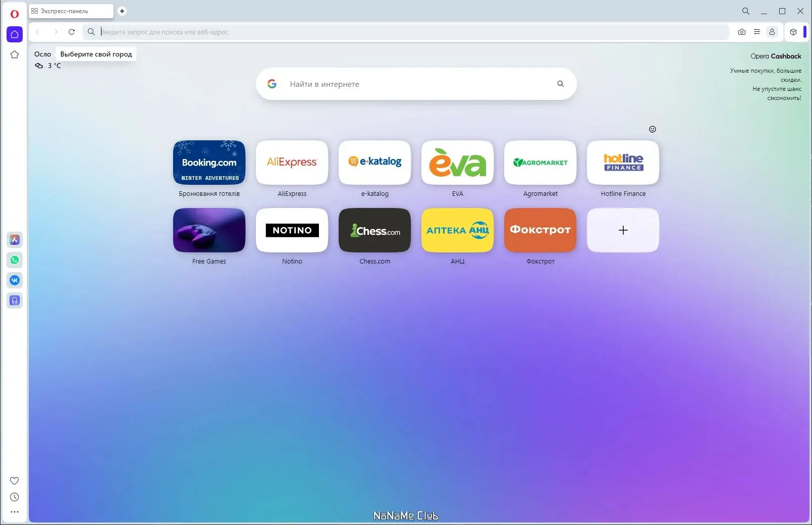This screenshot has width=812, height=525.
Task: Click the smiley feedback icon above tiles
Action: click(x=653, y=129)
